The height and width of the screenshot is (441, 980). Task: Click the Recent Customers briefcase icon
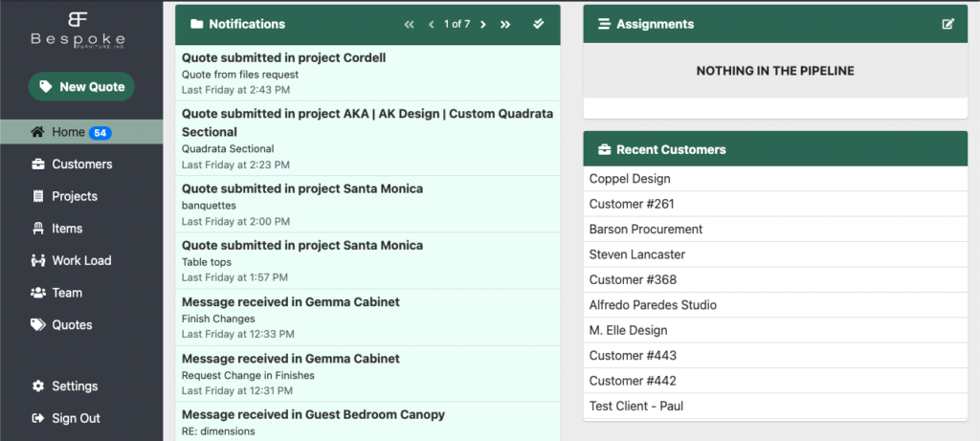coord(604,150)
